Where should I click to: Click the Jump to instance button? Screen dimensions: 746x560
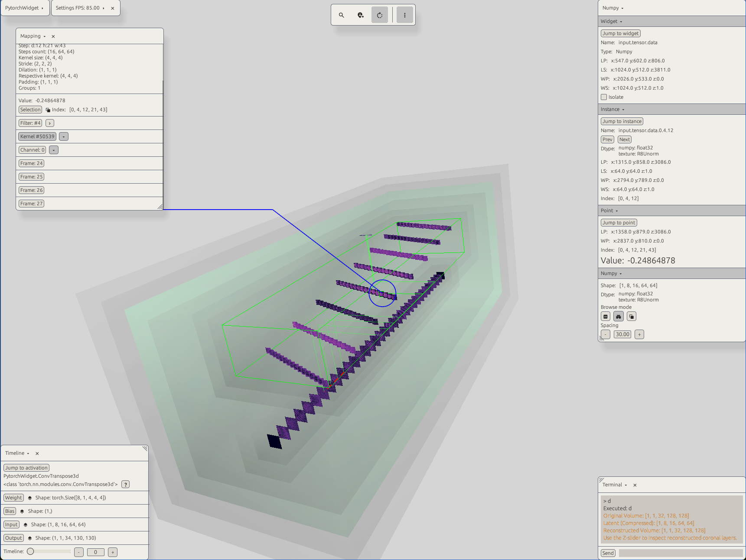(x=622, y=121)
